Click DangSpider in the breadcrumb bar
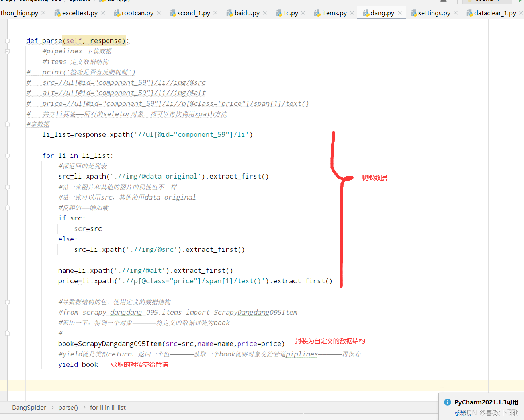Image resolution: width=524 pixels, height=420 pixels. point(29,407)
